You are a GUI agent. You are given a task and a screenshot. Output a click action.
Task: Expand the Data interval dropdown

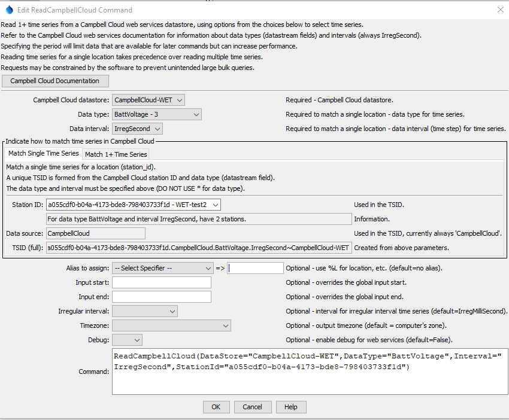[x=137, y=129]
